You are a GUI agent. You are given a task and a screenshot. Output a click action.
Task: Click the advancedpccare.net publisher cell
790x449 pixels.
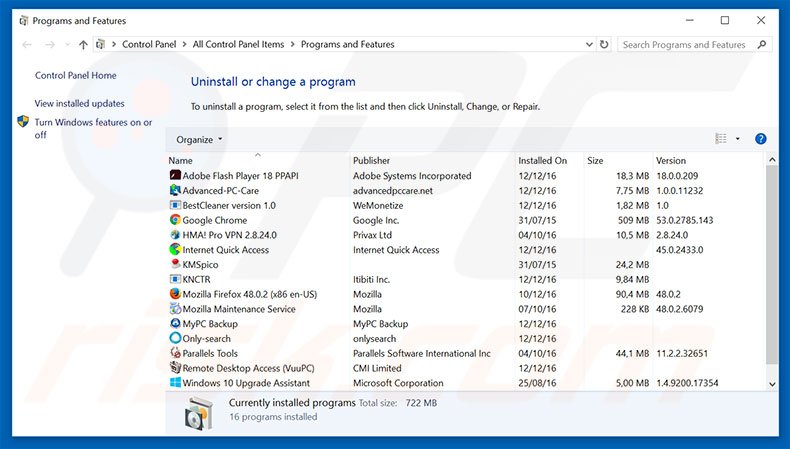coord(393,190)
